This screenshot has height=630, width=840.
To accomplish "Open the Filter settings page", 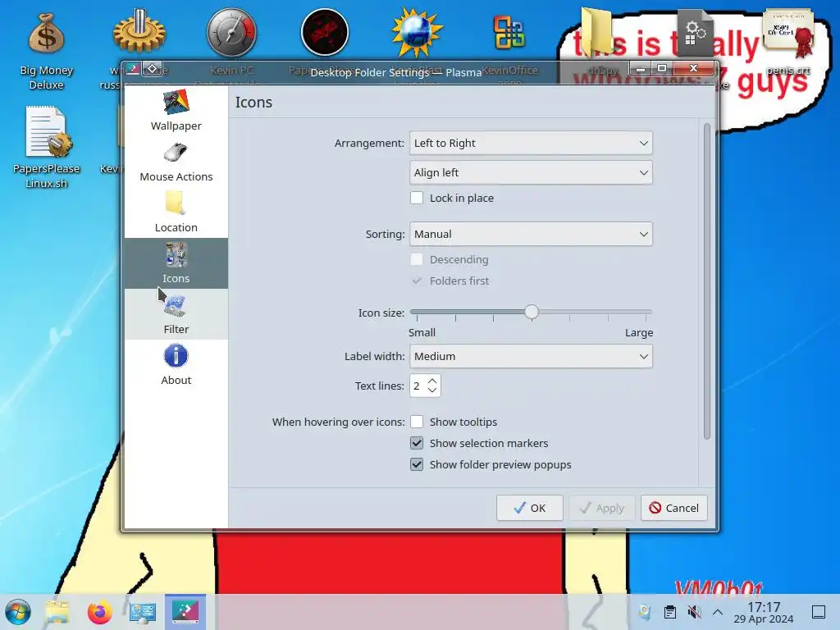I will (x=176, y=314).
